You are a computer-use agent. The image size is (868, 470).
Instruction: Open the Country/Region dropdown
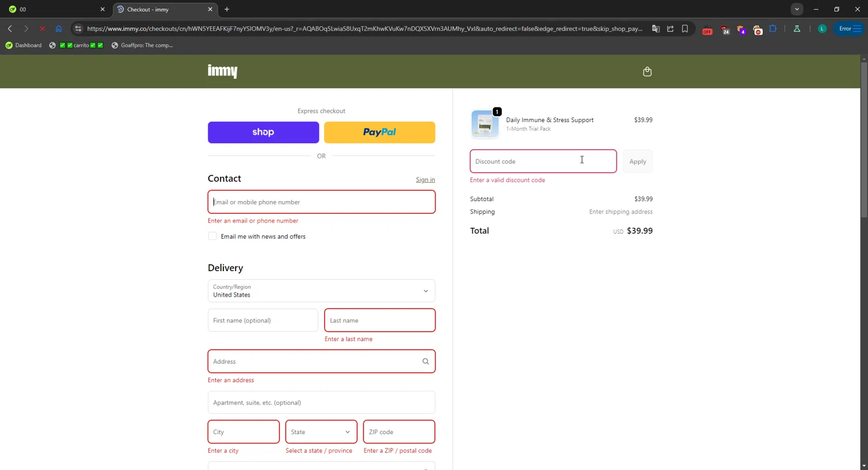[x=321, y=291]
